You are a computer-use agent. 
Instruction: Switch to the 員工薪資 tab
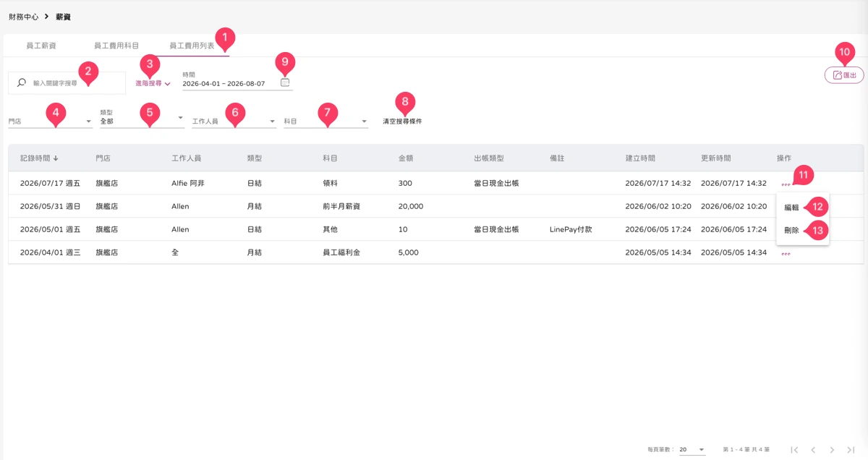pyautogui.click(x=41, y=46)
